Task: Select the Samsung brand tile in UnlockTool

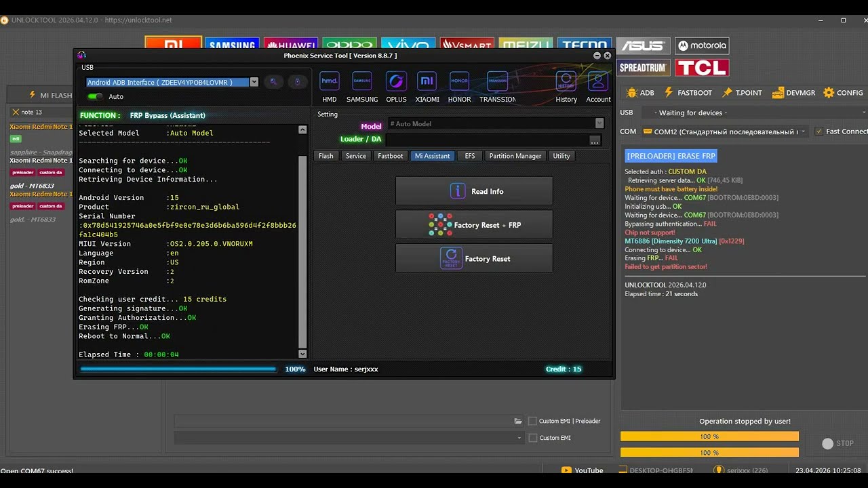Action: (232, 44)
